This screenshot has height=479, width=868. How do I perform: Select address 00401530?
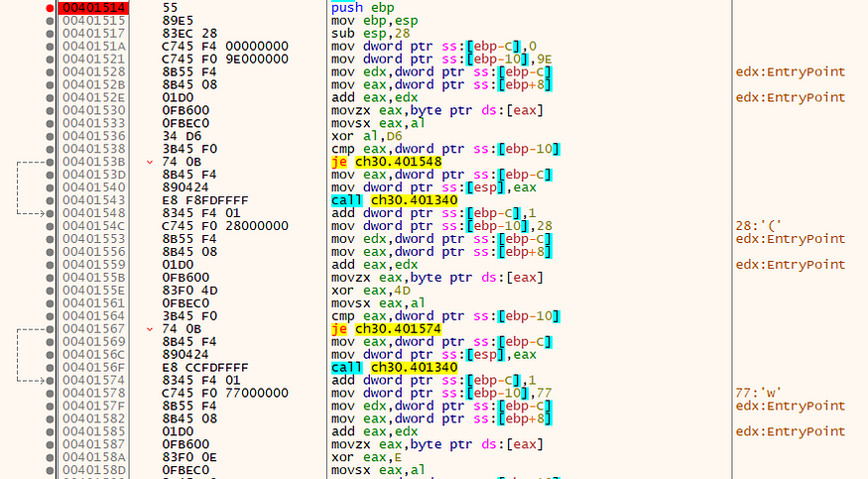[x=93, y=111]
